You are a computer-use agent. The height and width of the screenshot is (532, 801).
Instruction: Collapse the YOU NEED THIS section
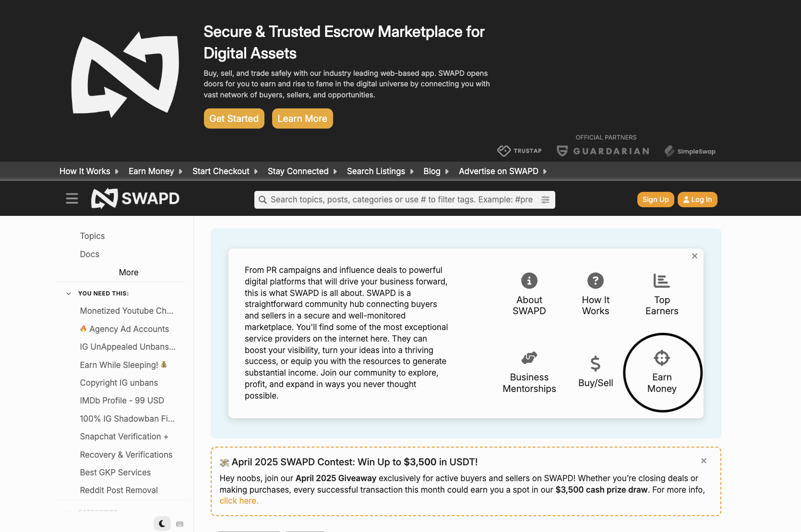tap(69, 294)
